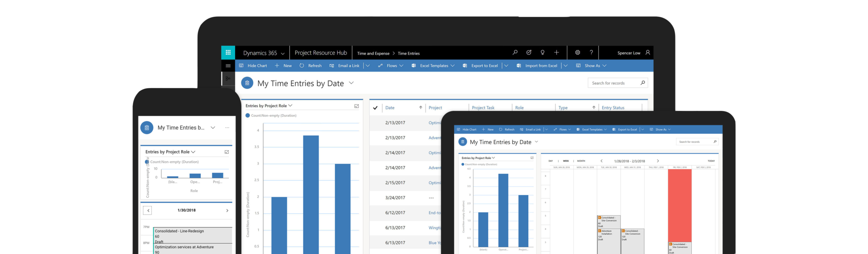This screenshot has width=868, height=254.
Task: Click the sitemap icon under the hamburger
Action: tap(228, 78)
